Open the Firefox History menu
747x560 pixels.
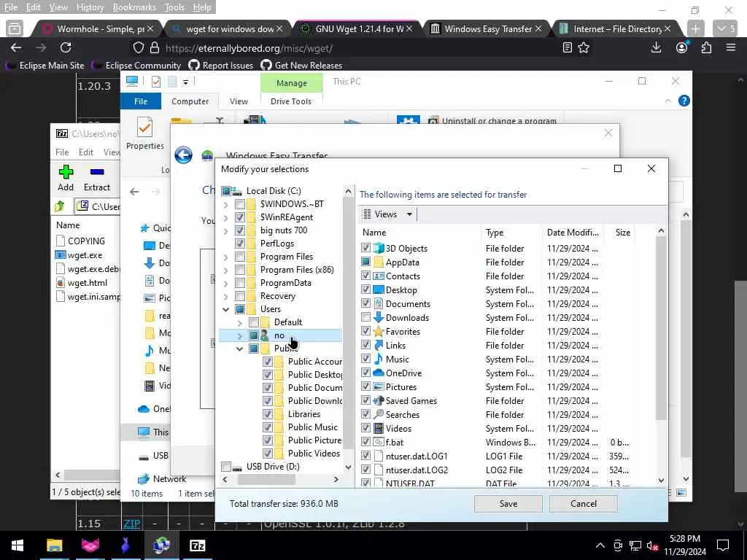pyautogui.click(x=90, y=7)
